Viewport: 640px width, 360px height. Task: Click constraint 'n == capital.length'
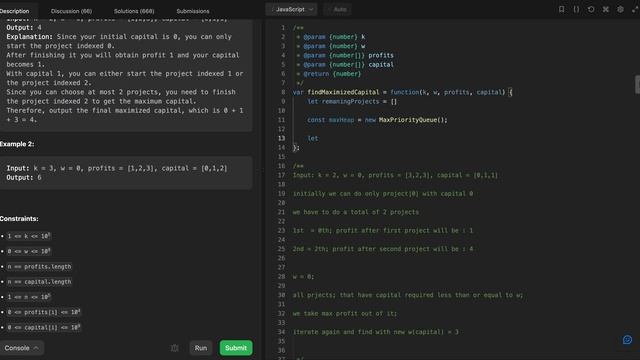tap(39, 282)
